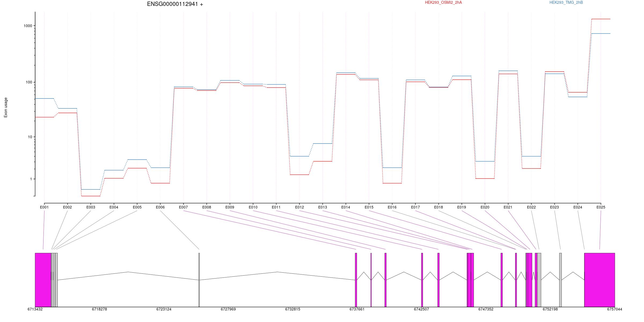Click the gene title ENSG00000112941 +
Viewport: 644px width, 322px height.
point(175,4)
